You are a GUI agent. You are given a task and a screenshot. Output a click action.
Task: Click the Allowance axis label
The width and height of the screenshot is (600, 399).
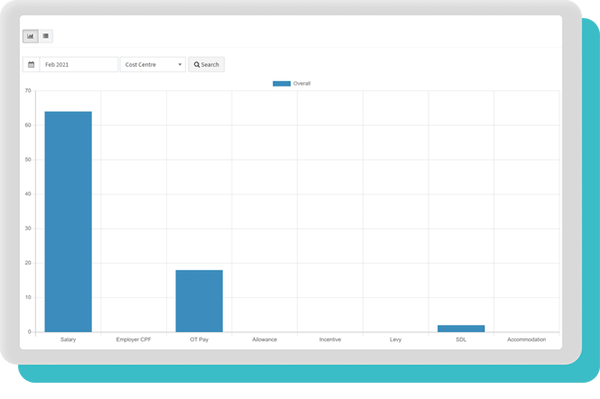click(264, 339)
